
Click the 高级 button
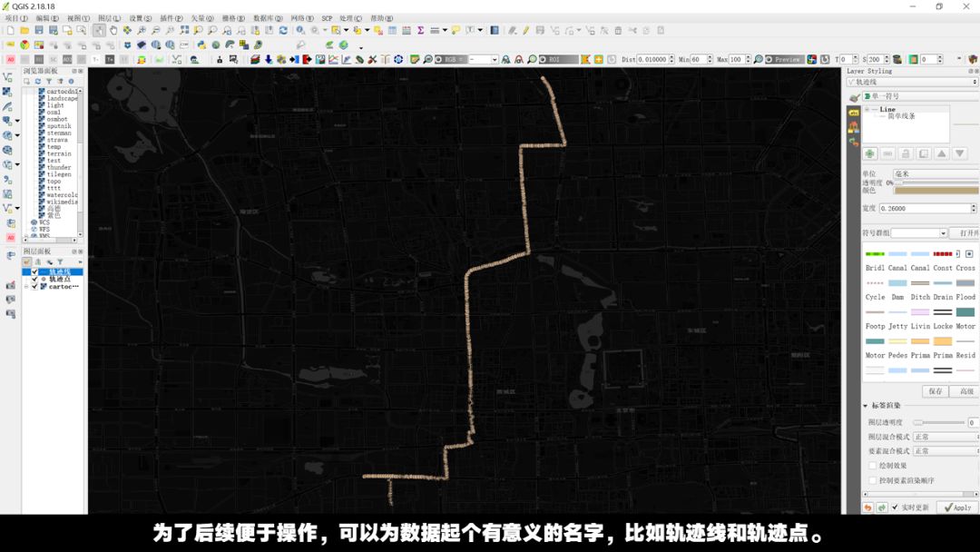pyautogui.click(x=965, y=391)
